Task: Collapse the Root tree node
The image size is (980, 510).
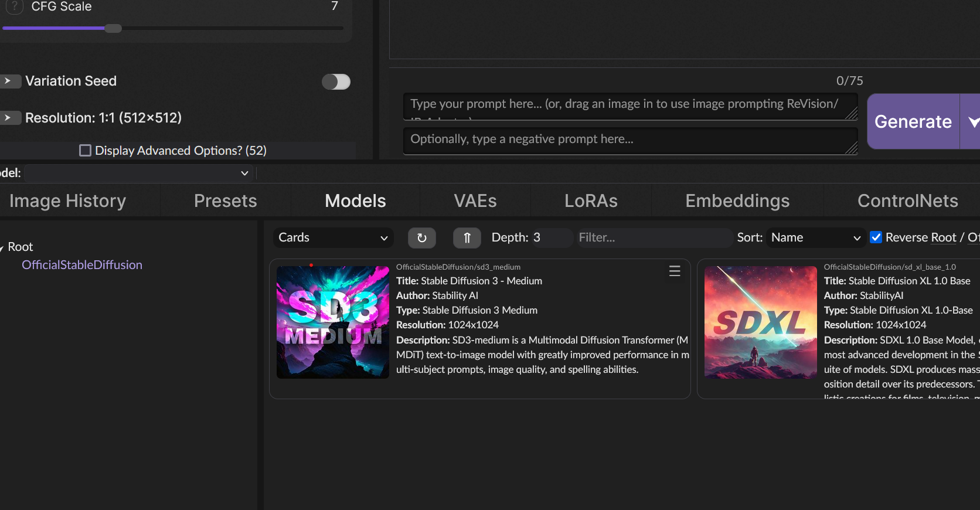Action: pos(2,247)
